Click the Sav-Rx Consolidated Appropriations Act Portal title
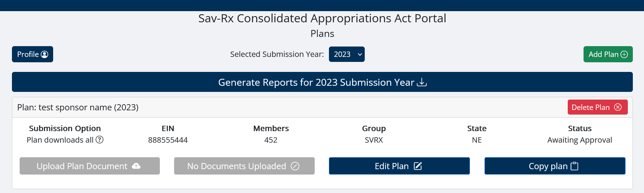This screenshot has width=644, height=193. (x=322, y=18)
